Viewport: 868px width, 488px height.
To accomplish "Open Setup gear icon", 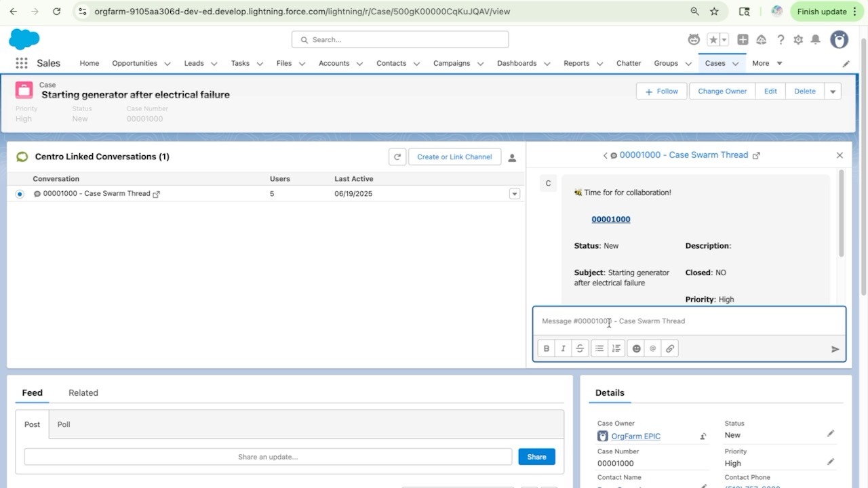I will click(798, 40).
